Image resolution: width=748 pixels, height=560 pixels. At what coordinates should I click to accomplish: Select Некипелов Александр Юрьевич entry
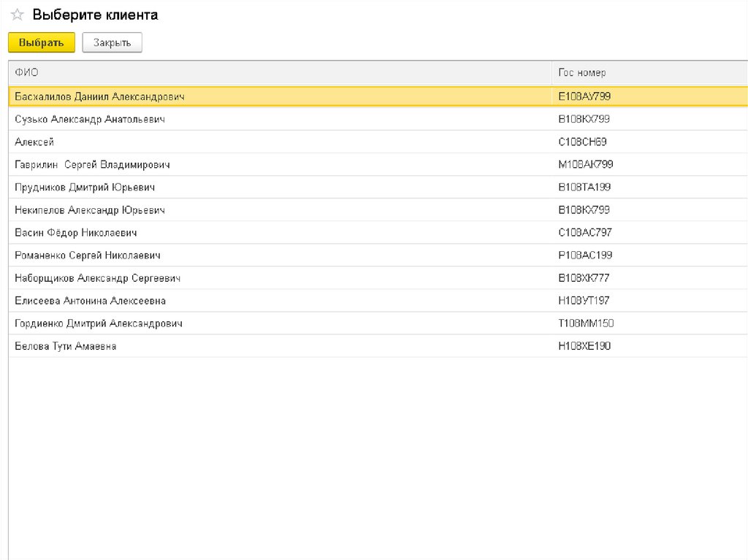click(x=90, y=210)
